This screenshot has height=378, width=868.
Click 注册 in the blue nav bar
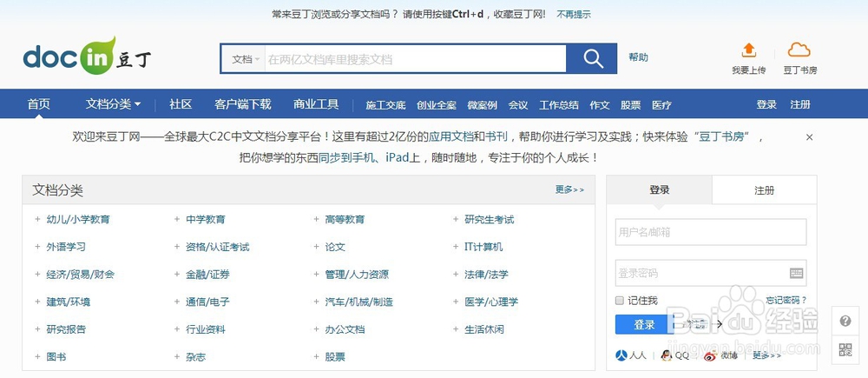coord(800,104)
